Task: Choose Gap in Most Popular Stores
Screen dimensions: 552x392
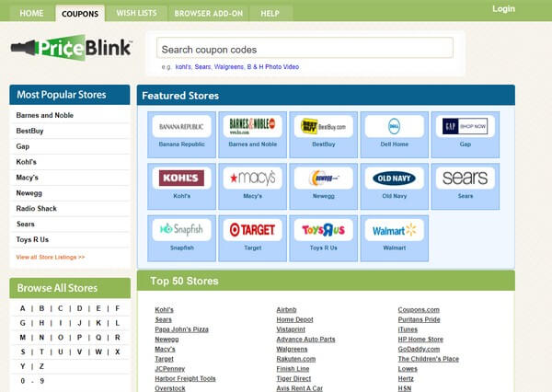Action: click(22, 146)
